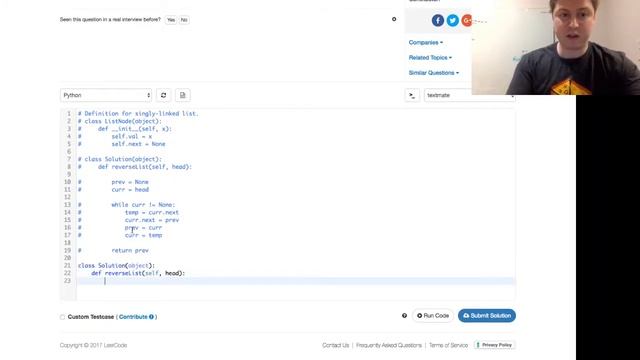Click the help question mark near Run Code
Viewport: 640px width, 360px height.
click(404, 316)
